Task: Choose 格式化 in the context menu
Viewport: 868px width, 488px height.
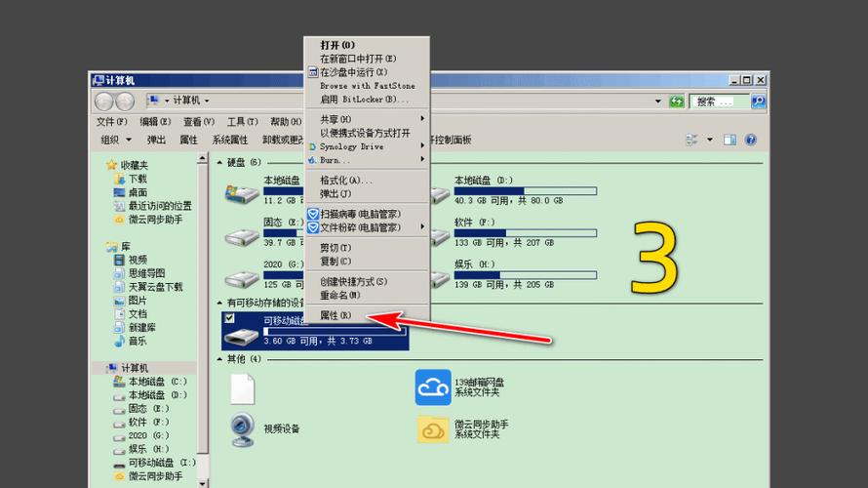Action: coord(367,180)
